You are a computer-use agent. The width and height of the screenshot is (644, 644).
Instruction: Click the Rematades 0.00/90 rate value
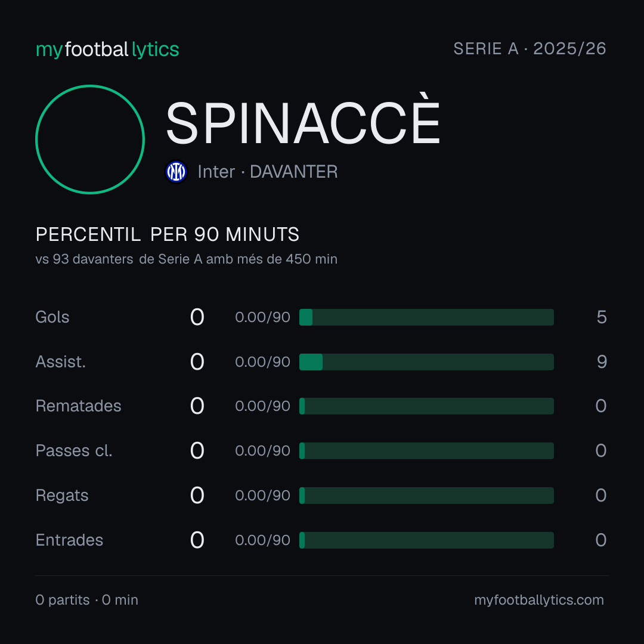(x=262, y=406)
